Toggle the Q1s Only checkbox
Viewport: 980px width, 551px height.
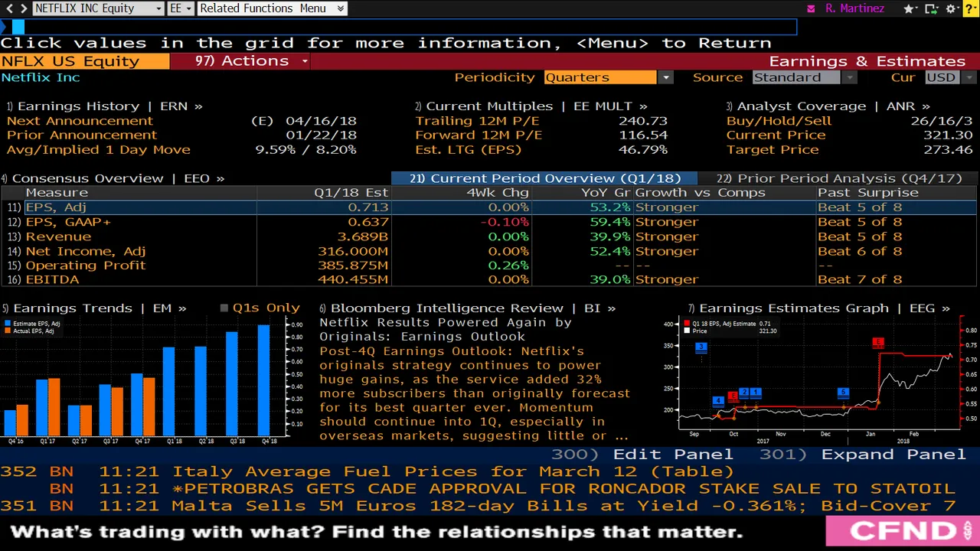tap(224, 308)
